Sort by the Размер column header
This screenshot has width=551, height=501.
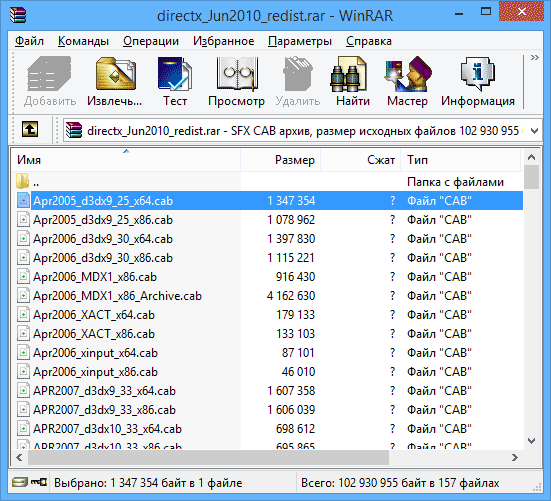point(280,160)
